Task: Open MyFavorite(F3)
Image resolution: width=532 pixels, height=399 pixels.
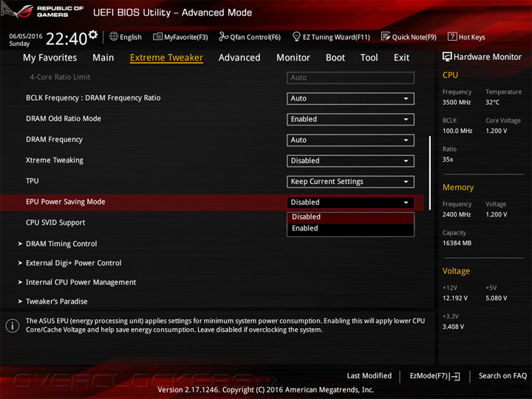Action: point(180,37)
